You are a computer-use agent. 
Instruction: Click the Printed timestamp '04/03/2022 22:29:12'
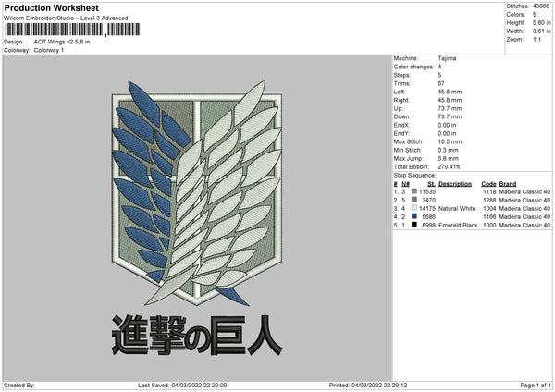click(379, 385)
